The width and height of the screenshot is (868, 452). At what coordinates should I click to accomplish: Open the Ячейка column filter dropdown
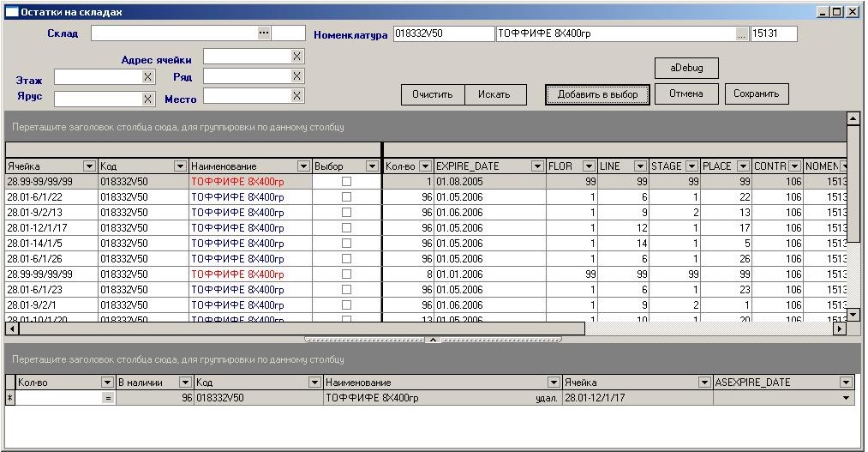[89, 166]
